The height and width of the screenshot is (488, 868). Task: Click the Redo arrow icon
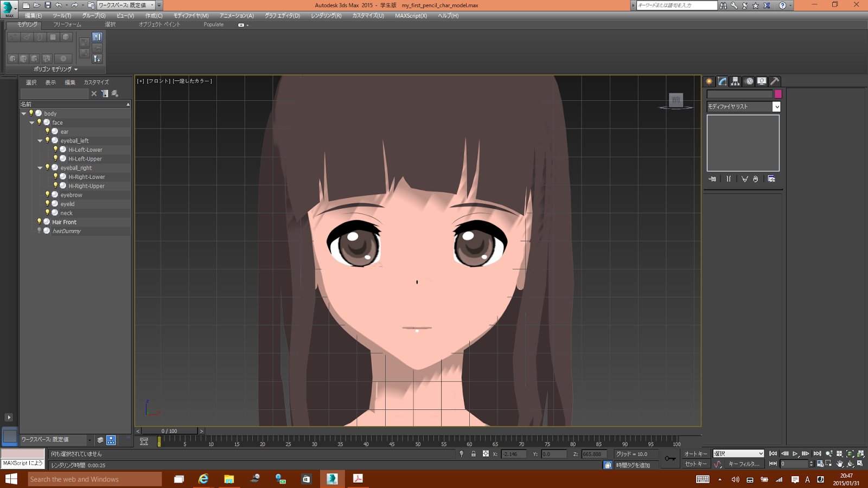[x=74, y=5]
